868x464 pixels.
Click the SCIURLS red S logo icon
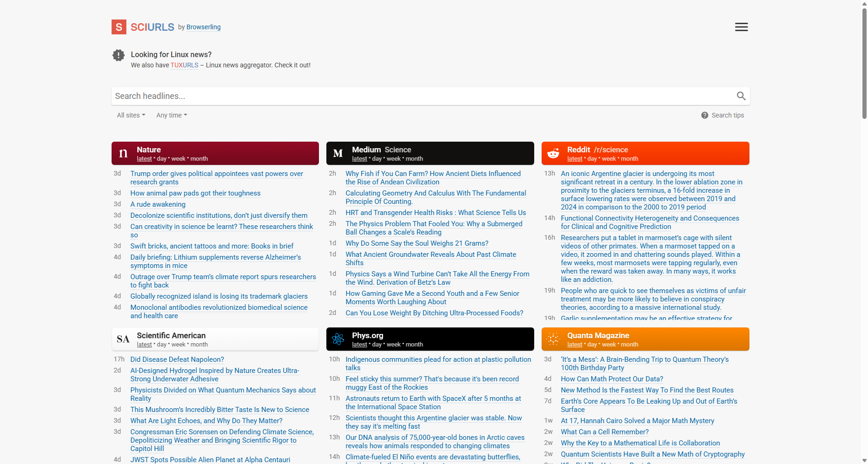coord(119,27)
